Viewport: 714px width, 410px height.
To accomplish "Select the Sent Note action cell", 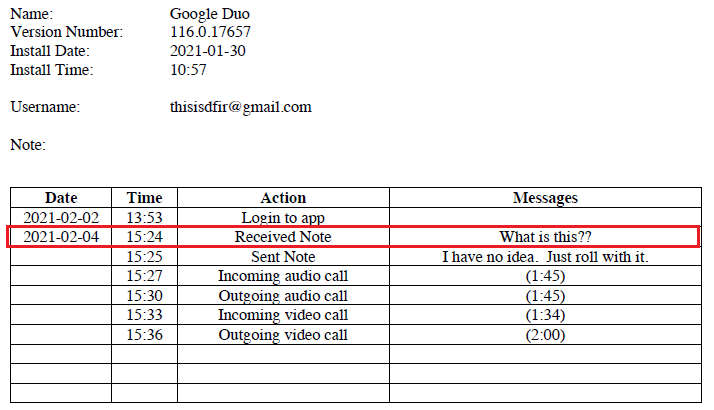I will pyautogui.click(x=283, y=257).
